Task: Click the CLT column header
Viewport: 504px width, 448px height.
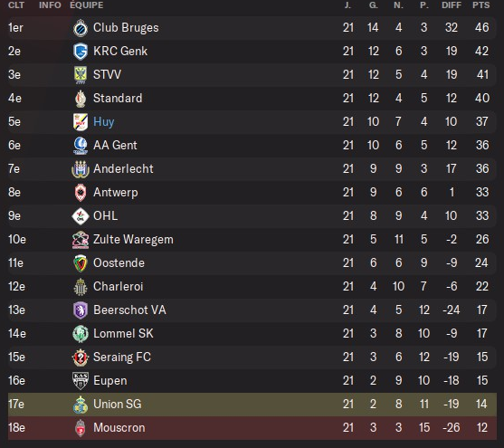Action: (16, 5)
